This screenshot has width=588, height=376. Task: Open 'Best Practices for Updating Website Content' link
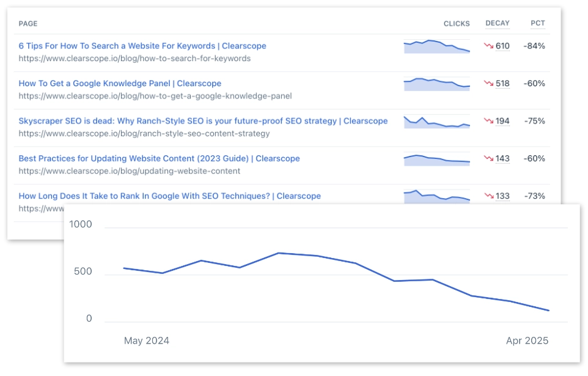pyautogui.click(x=159, y=158)
